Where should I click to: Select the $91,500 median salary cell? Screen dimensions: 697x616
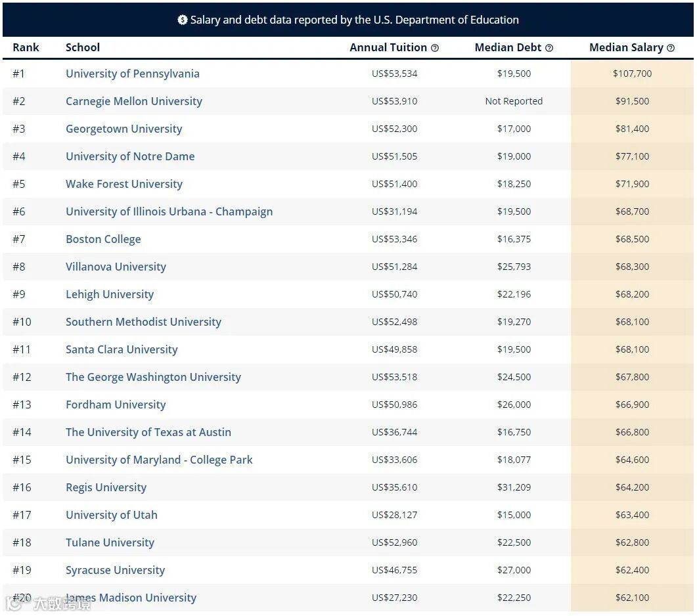(632, 101)
